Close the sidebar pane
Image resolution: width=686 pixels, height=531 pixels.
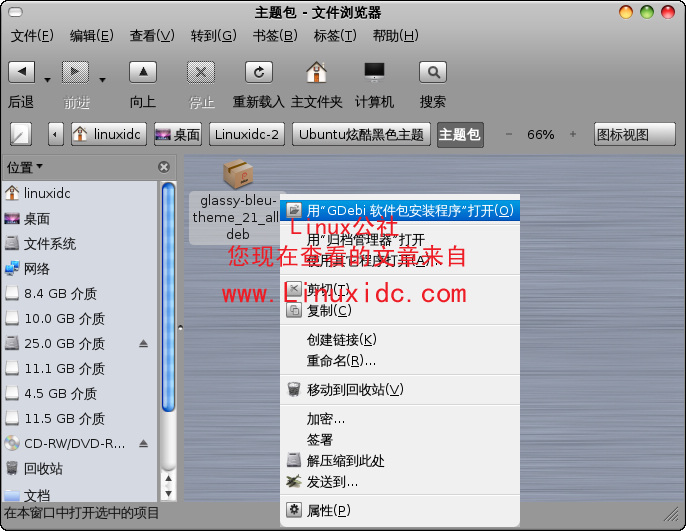tap(164, 167)
